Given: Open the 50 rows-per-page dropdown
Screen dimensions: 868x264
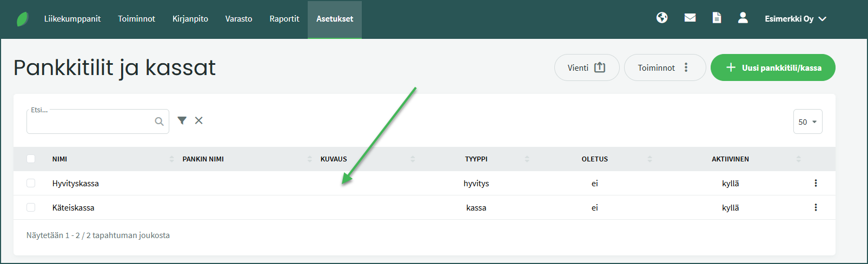Looking at the screenshot, I should (x=807, y=121).
